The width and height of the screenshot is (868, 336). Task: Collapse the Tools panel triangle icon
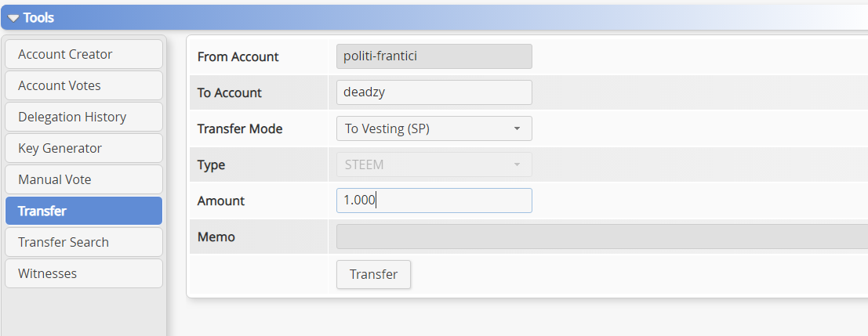tap(13, 18)
